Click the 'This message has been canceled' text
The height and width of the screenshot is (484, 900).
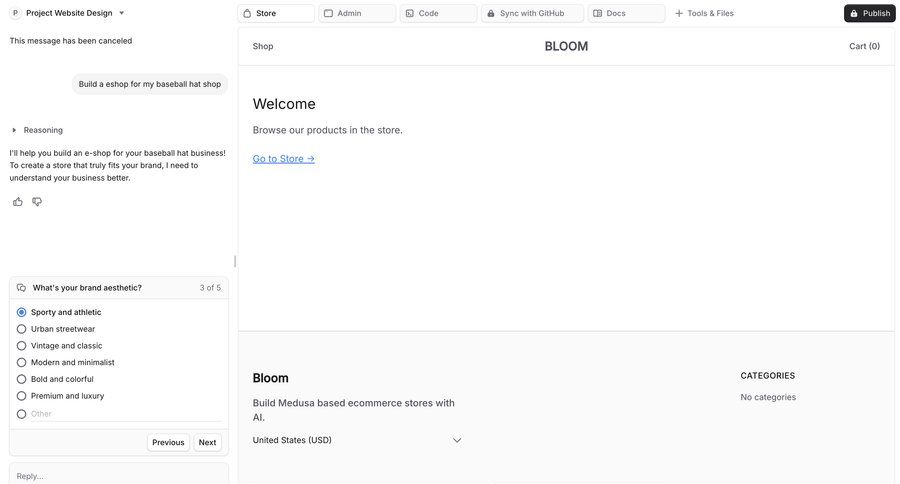click(71, 41)
